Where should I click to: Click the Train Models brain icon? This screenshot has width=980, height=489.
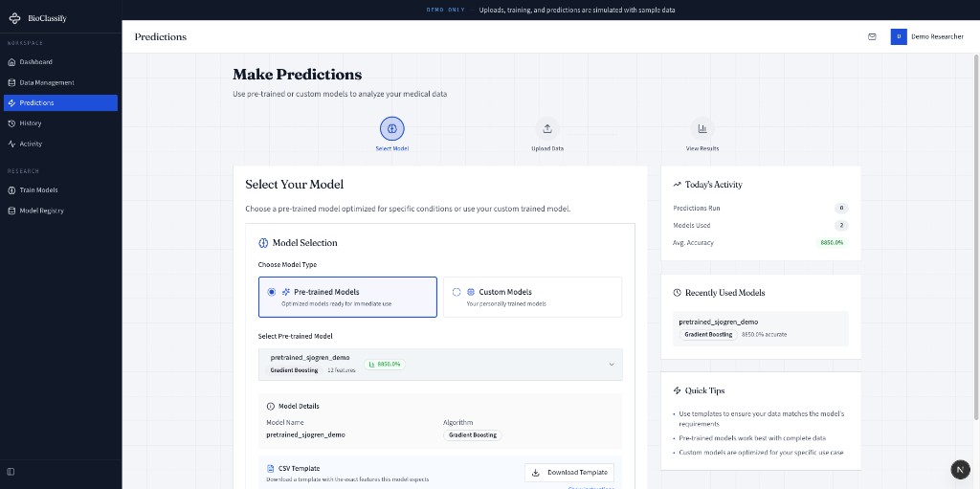pos(11,190)
